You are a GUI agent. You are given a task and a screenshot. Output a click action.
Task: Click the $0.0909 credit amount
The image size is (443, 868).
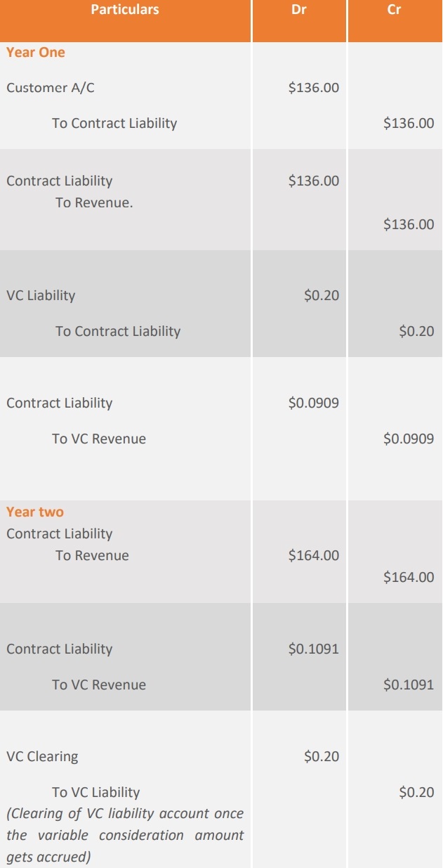coord(409,439)
